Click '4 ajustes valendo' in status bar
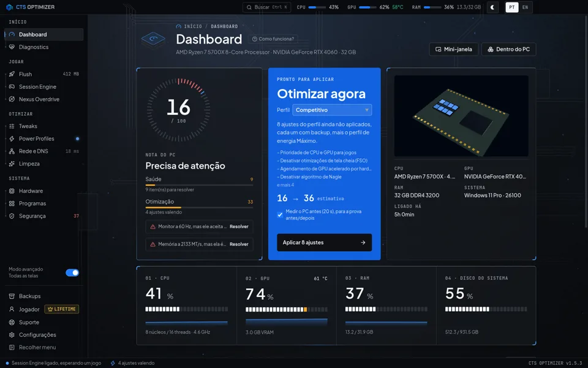 [136, 363]
